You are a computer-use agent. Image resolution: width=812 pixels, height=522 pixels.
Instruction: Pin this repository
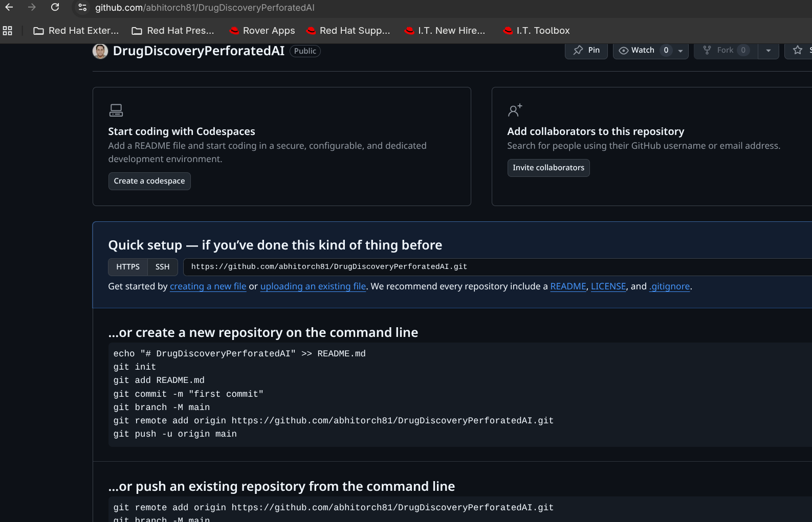pos(586,50)
